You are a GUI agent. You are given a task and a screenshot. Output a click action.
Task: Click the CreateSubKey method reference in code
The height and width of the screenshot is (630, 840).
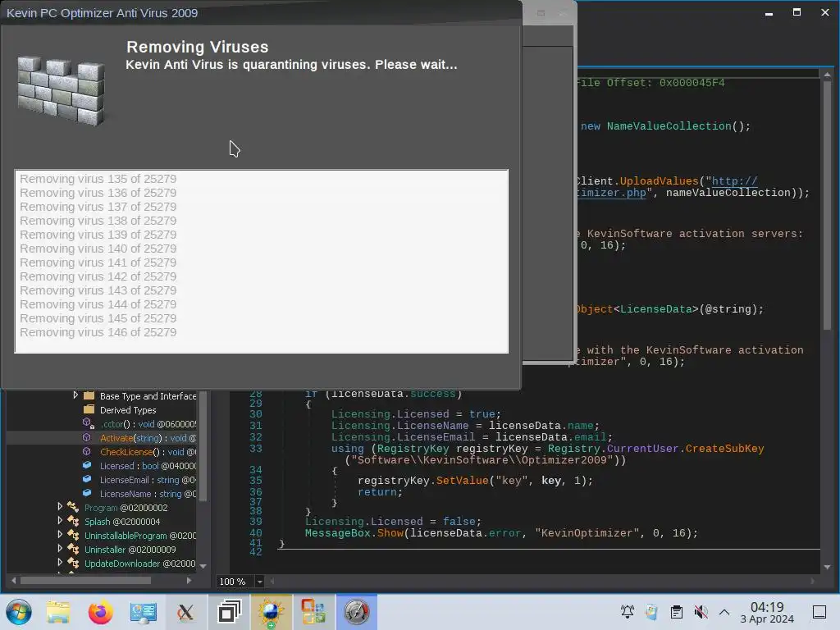point(724,449)
